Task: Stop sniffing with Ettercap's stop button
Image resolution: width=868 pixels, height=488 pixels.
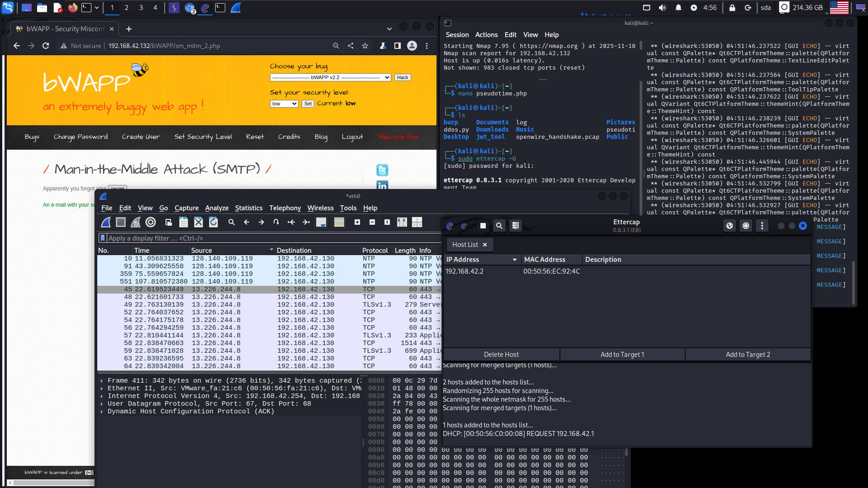Action: coord(483,226)
